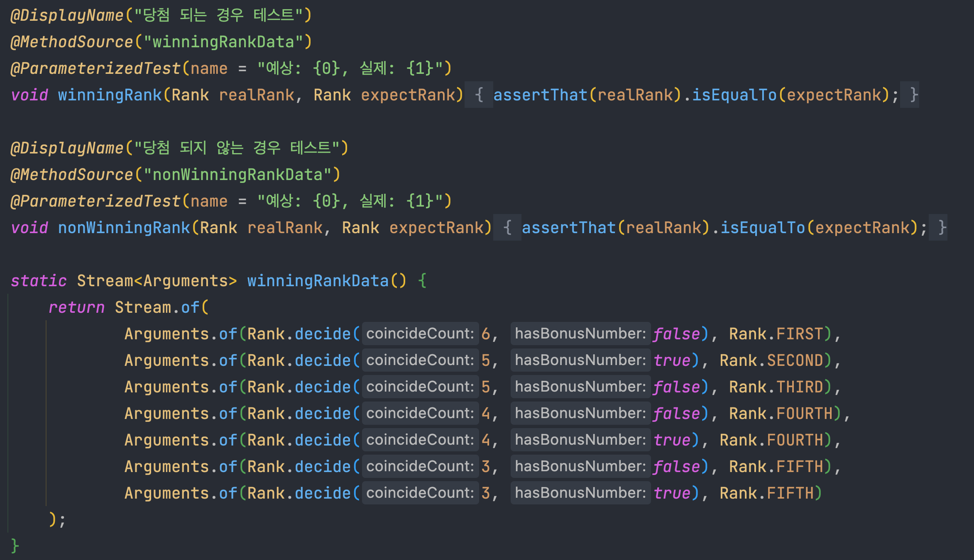The image size is (974, 560).
Task: Click hasBonusNumber hint on the Rank.SECOND line
Action: click(580, 360)
